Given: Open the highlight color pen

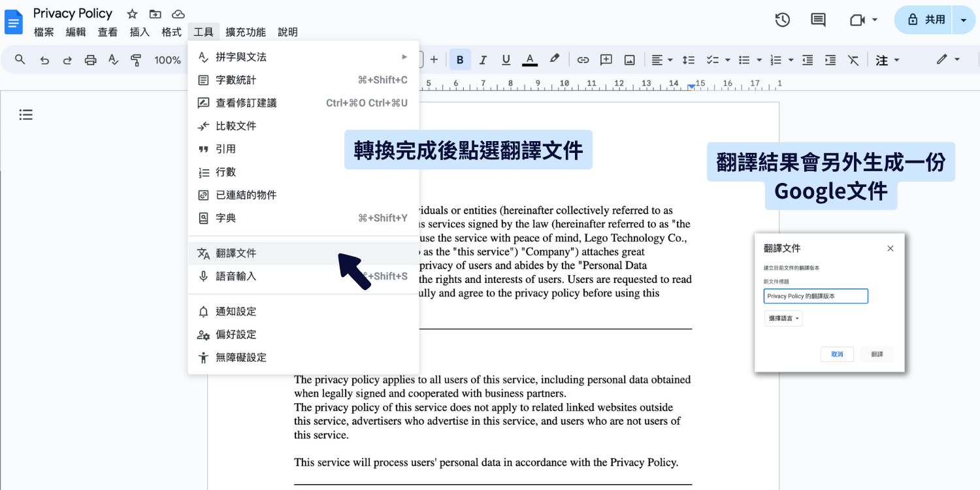Looking at the screenshot, I should pyautogui.click(x=554, y=59).
